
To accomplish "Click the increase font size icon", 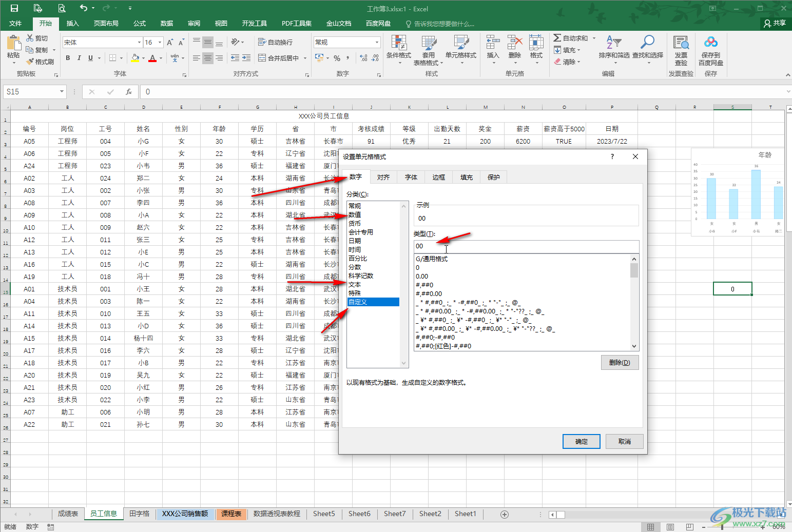I will 170,42.
